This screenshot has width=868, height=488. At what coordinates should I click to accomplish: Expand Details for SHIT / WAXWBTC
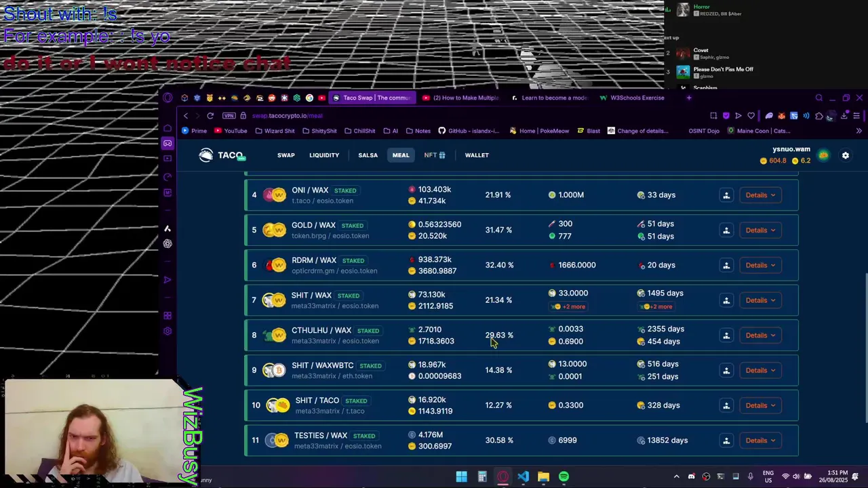coord(760,371)
